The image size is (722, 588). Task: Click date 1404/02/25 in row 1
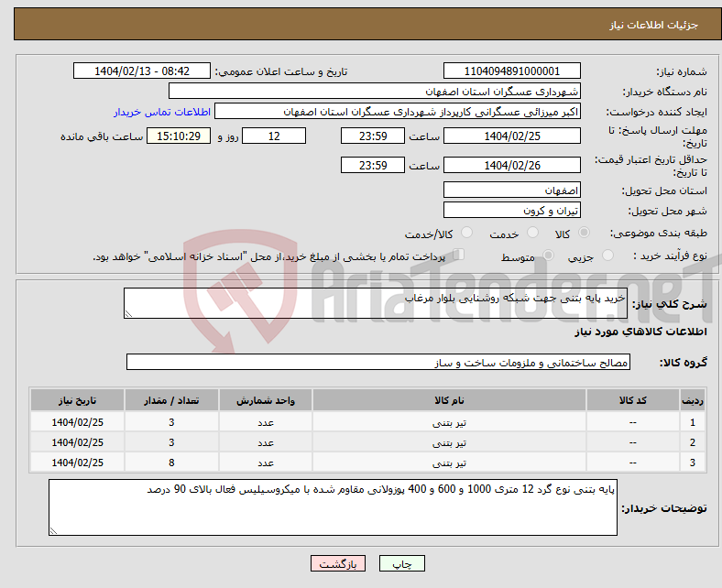tap(77, 422)
